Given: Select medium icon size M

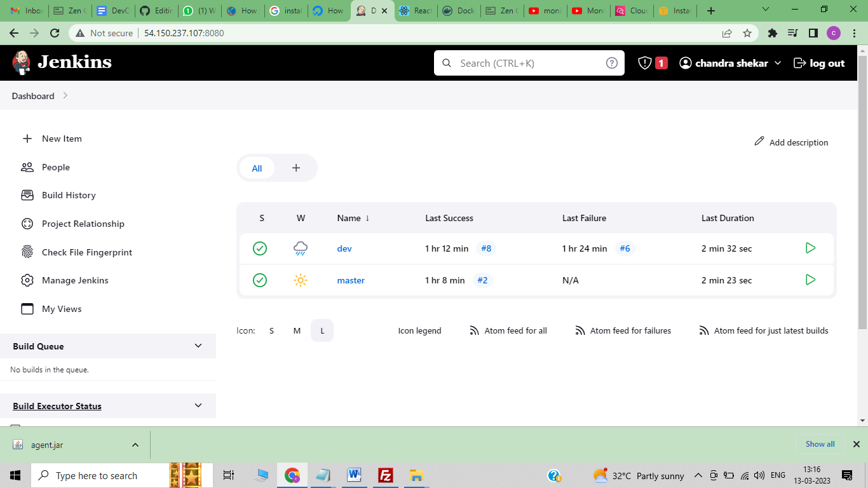Looking at the screenshot, I should [297, 330].
